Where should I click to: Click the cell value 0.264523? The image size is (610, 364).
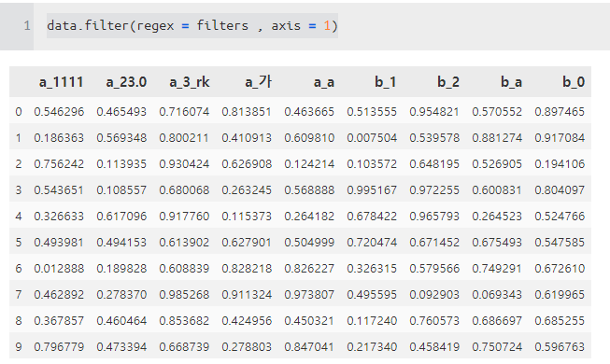(x=497, y=216)
